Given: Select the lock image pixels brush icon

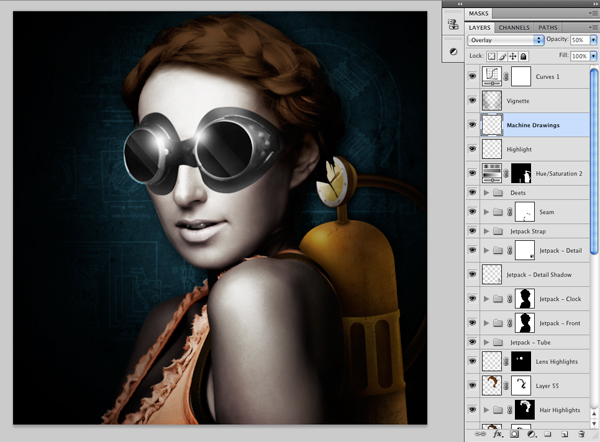Looking at the screenshot, I should point(502,57).
